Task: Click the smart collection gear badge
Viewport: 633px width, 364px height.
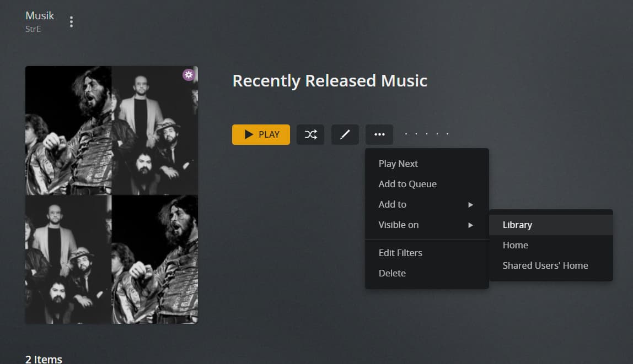Action: (x=189, y=74)
